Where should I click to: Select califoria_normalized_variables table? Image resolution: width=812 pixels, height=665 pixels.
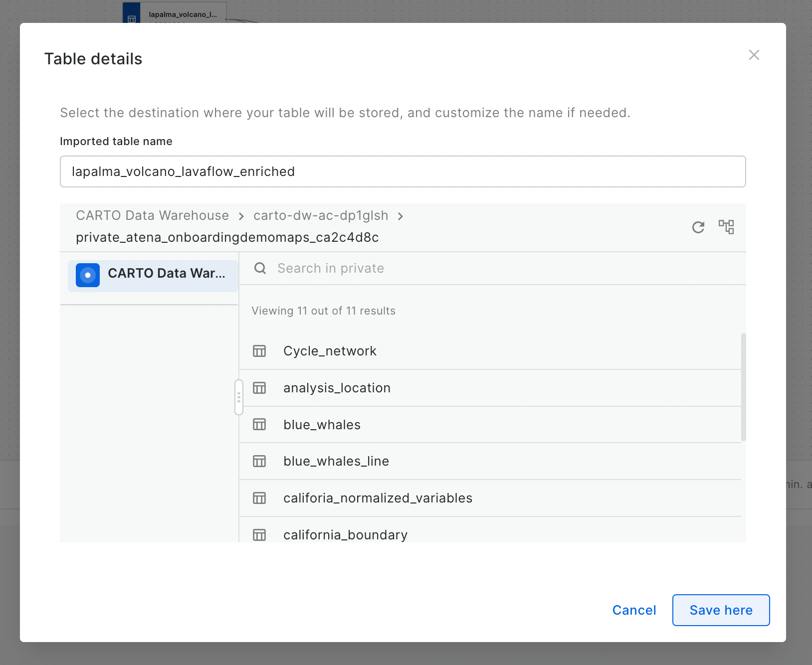coord(490,498)
